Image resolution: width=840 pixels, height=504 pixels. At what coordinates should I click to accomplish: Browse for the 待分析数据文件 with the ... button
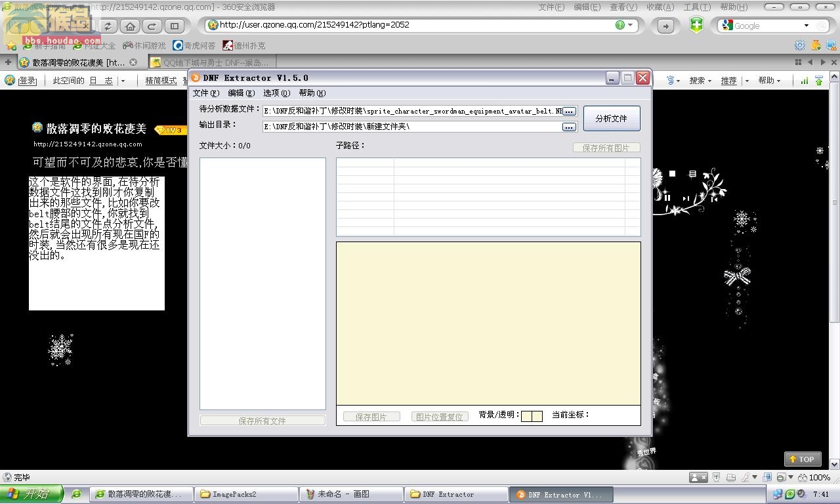(x=569, y=112)
